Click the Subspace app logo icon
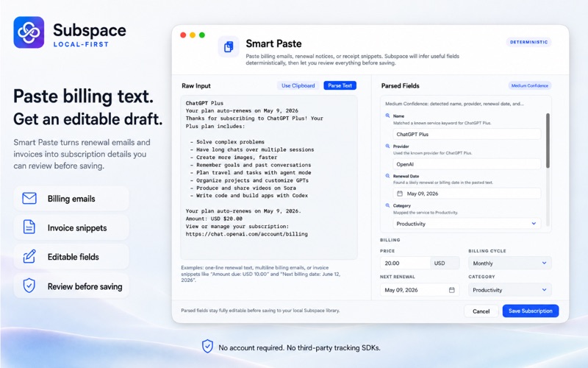The image size is (588, 368). click(x=29, y=32)
